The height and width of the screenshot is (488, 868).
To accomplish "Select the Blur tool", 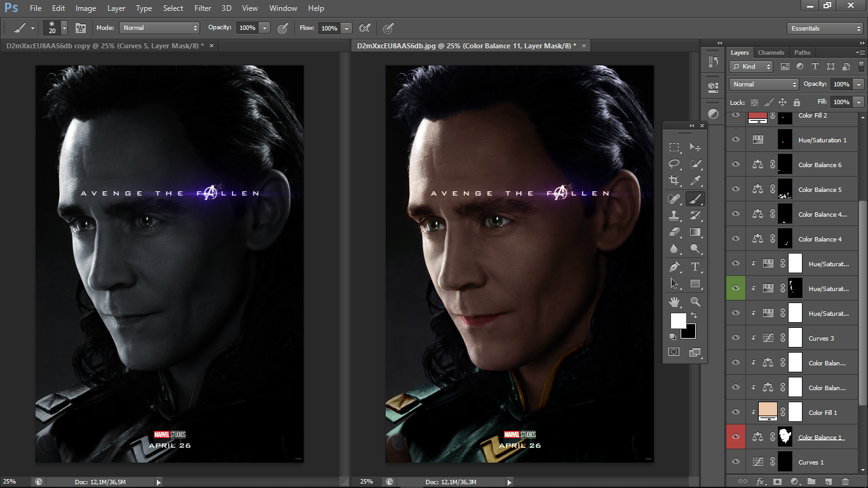I will [x=674, y=249].
